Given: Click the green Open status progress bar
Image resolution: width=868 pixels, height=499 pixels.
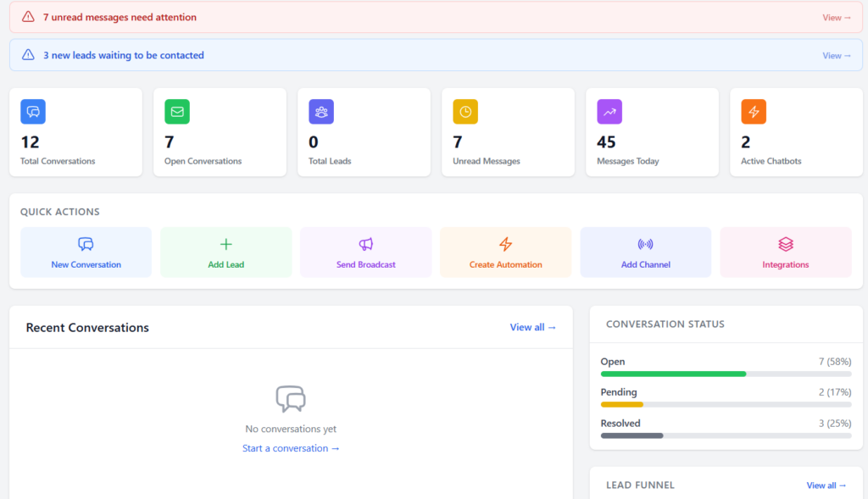Looking at the screenshot, I should coord(673,374).
